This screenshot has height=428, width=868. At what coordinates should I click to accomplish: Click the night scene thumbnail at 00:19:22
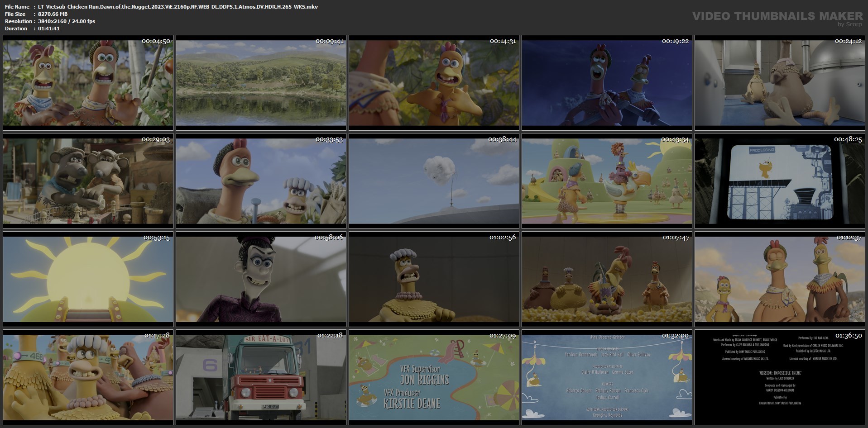click(607, 83)
